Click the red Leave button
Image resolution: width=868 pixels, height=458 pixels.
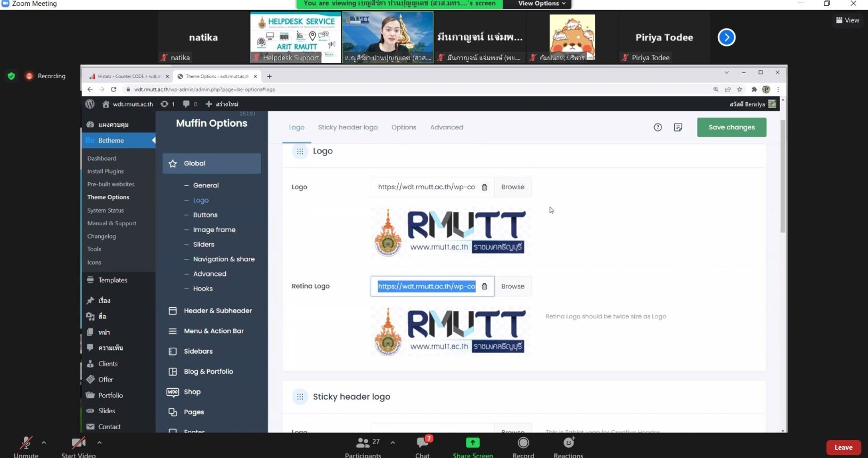[844, 447]
